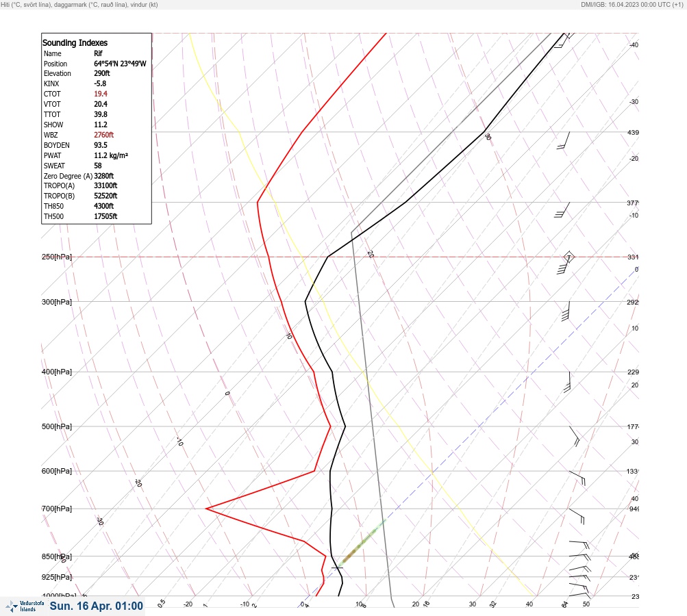Screen dimensions: 687x616
Task: Click the '850[hPa]' pressure label
Action: (57, 557)
